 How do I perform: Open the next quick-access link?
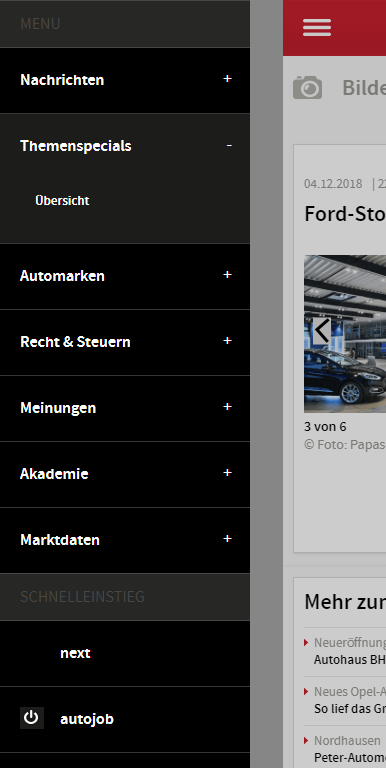pyautogui.click(x=75, y=653)
